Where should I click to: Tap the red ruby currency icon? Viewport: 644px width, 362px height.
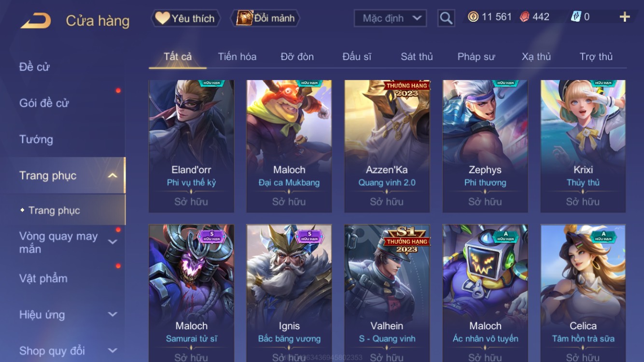pos(524,17)
